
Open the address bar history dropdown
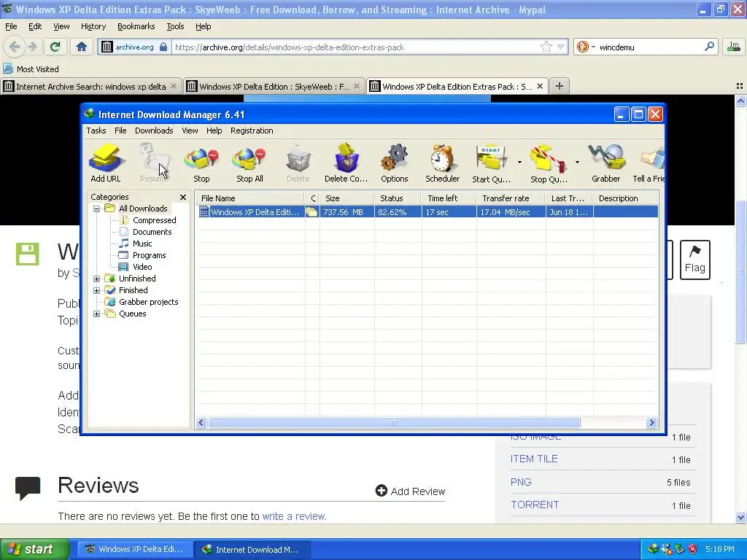coord(561,47)
